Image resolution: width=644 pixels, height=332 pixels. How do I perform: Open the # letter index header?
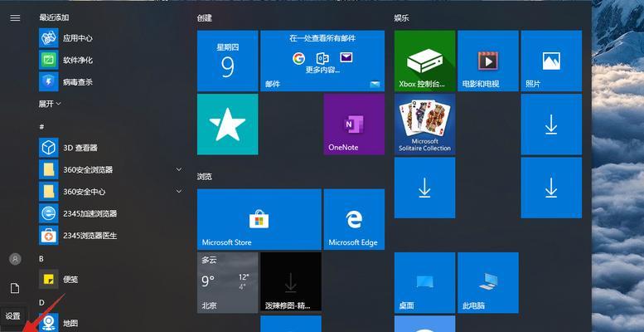click(41, 127)
